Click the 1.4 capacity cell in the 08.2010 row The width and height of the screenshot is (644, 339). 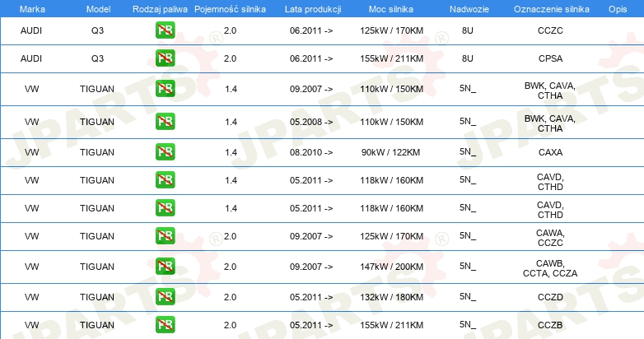tap(231, 152)
